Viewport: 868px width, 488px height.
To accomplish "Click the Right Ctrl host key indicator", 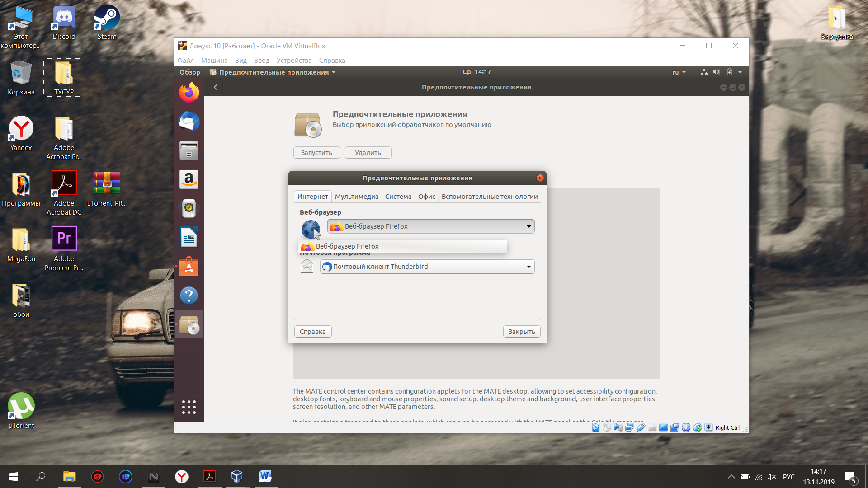I will pos(727,428).
